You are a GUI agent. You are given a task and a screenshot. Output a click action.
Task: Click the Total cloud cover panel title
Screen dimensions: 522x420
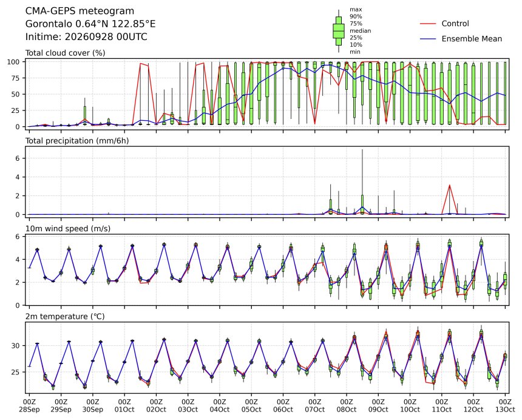pos(66,53)
